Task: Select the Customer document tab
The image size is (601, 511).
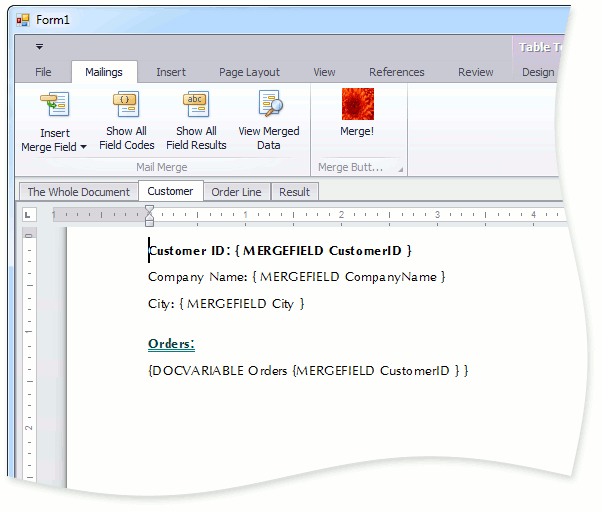Action: click(x=171, y=191)
